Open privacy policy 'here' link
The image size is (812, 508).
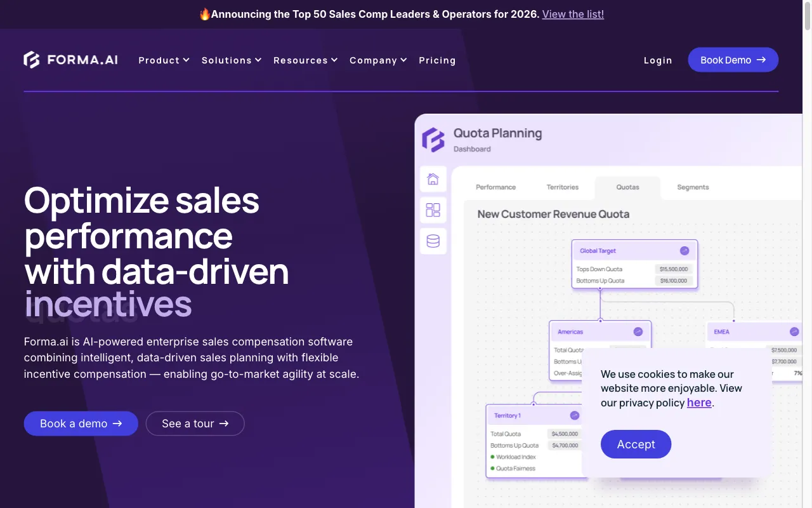pos(699,403)
